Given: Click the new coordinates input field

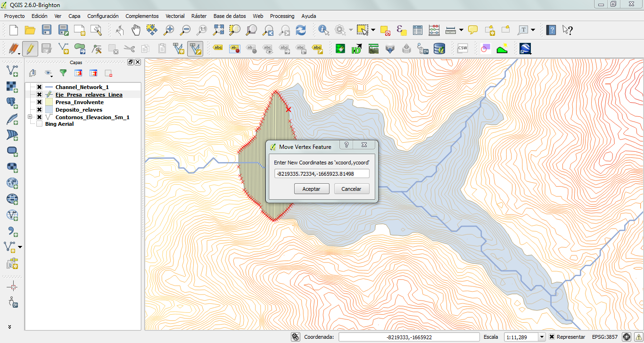Looking at the screenshot, I should point(322,174).
